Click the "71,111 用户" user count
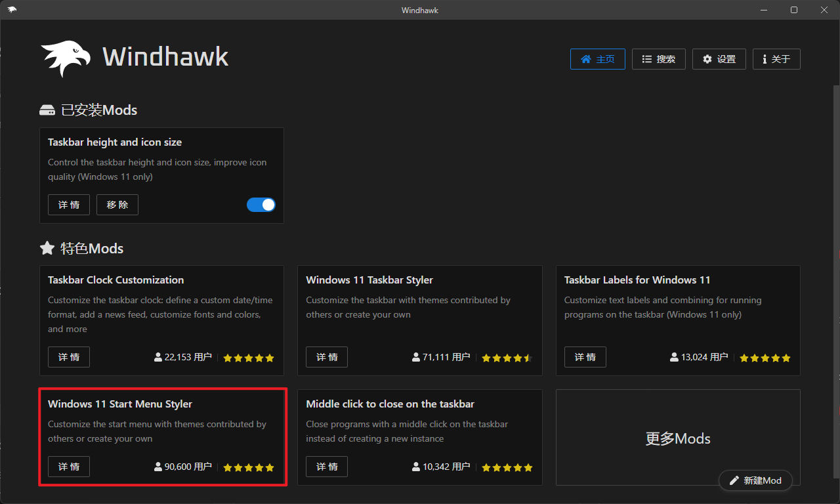 click(441, 357)
